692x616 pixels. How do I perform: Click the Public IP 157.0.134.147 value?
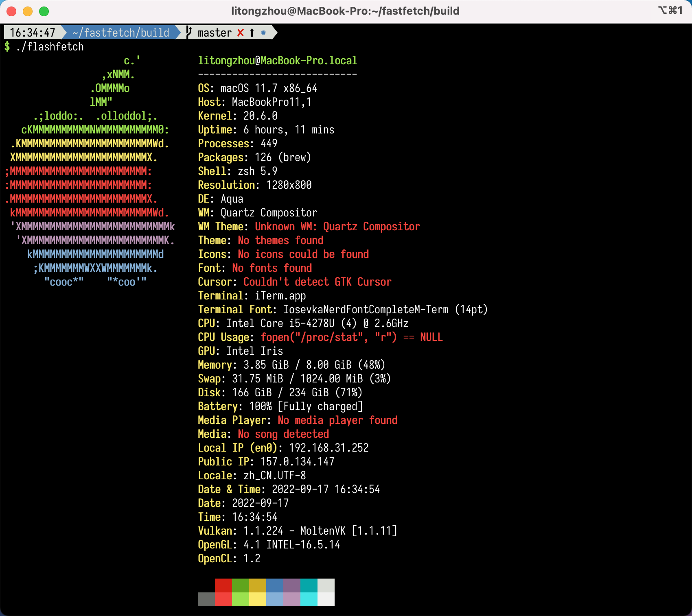coord(298,462)
